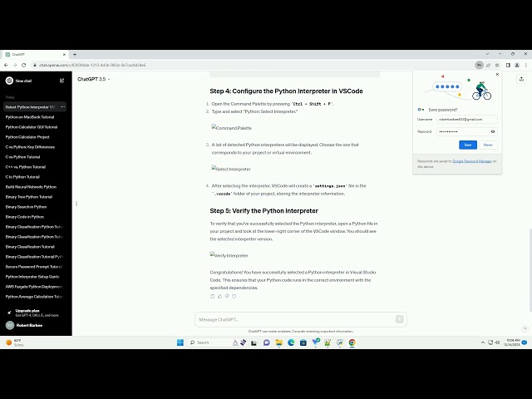Screen dimensions: 532x399
Task: Start a new chat via compose icon
Action: click(x=62, y=81)
